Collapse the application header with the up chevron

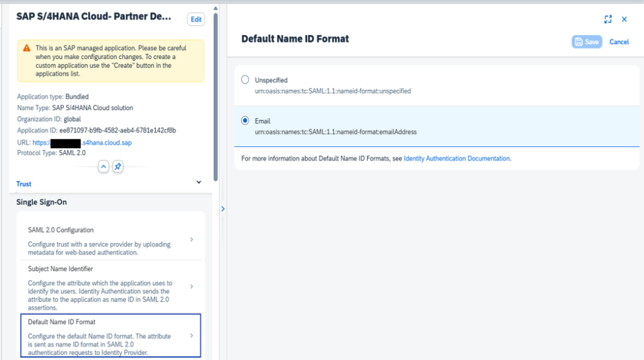(x=104, y=166)
